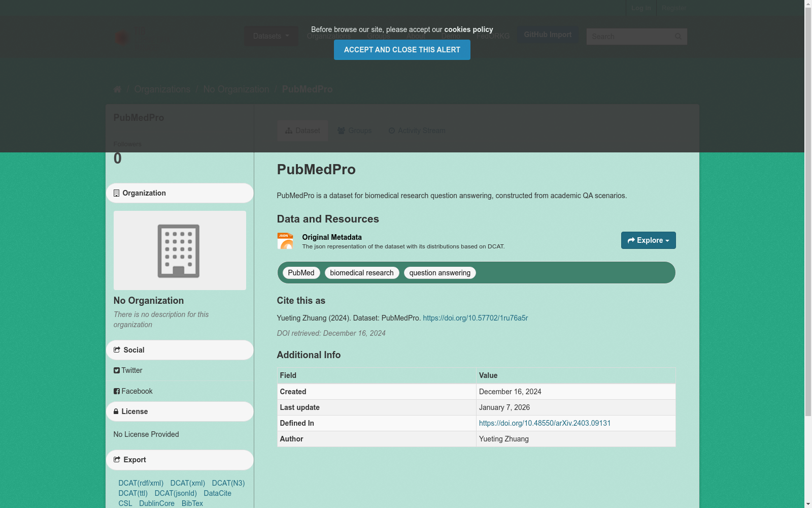This screenshot has height=508, width=812.
Task: Click PubMedPro in the breadcrumb
Action: pos(307,89)
